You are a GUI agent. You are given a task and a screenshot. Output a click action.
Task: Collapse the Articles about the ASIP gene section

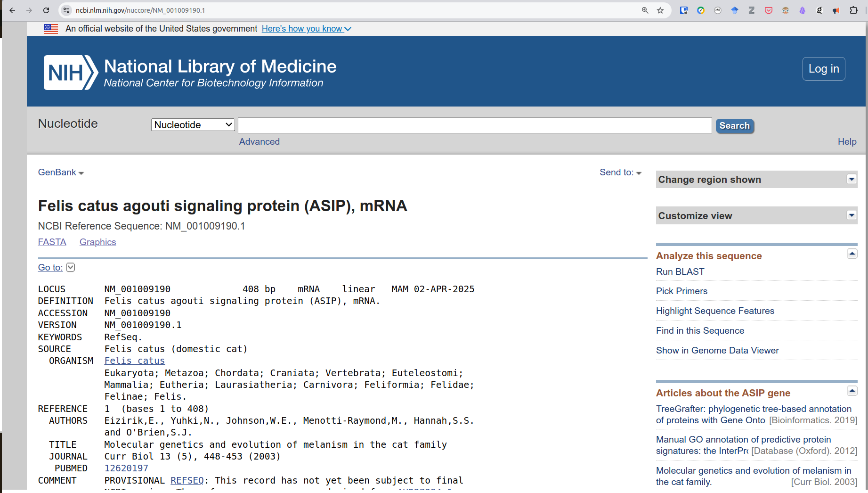click(852, 391)
